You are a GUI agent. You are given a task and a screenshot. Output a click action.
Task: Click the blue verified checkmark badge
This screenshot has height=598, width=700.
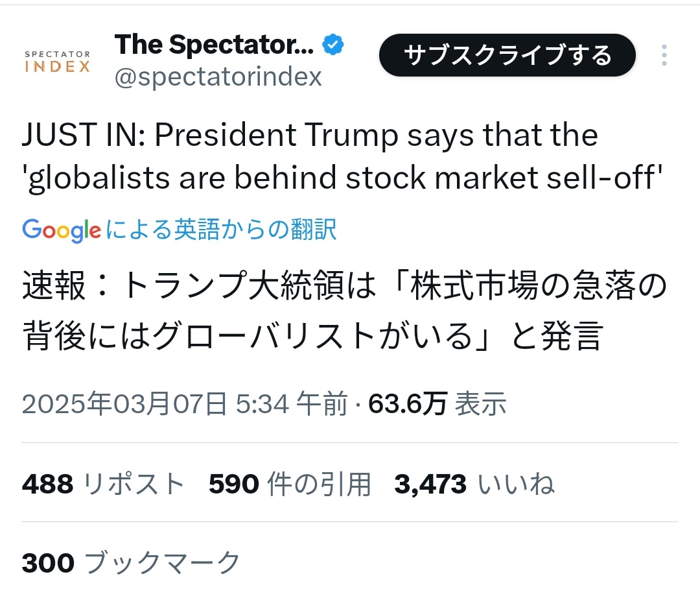tap(332, 46)
